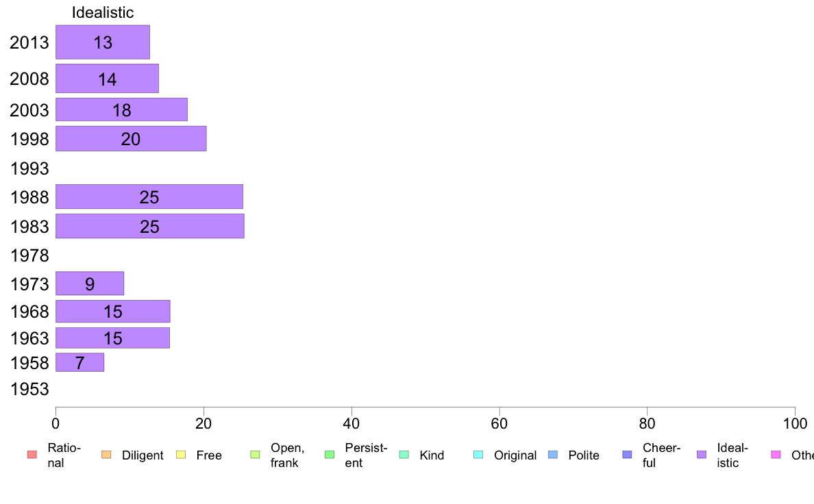Click the Cheerful legend swatch
Viewport: 814px width, 504px height.
click(x=627, y=455)
